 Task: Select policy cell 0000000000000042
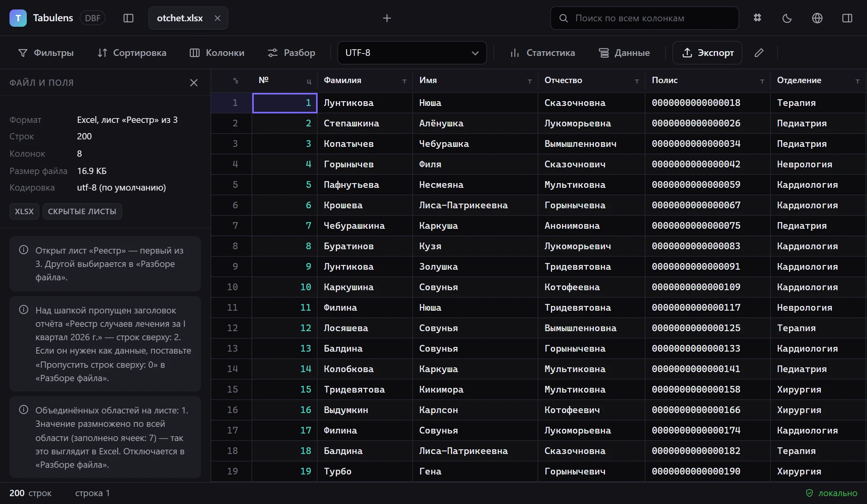coord(708,164)
